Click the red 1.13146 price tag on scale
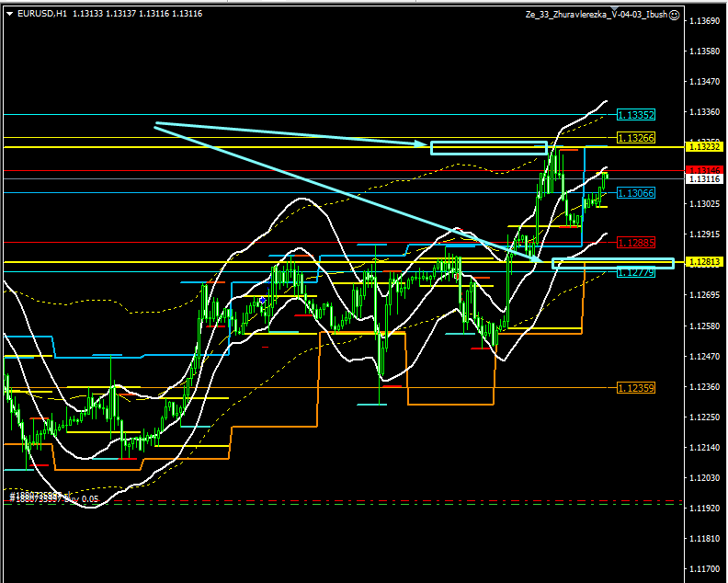 tap(704, 170)
